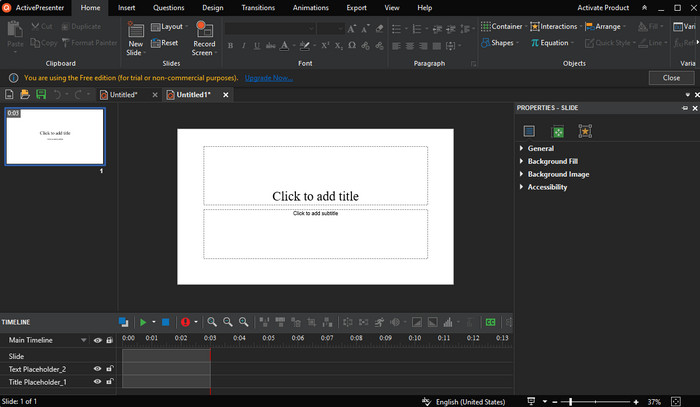Viewport: 700px width, 407px height.
Task: Click the Upgrade Now link
Action: click(x=269, y=78)
